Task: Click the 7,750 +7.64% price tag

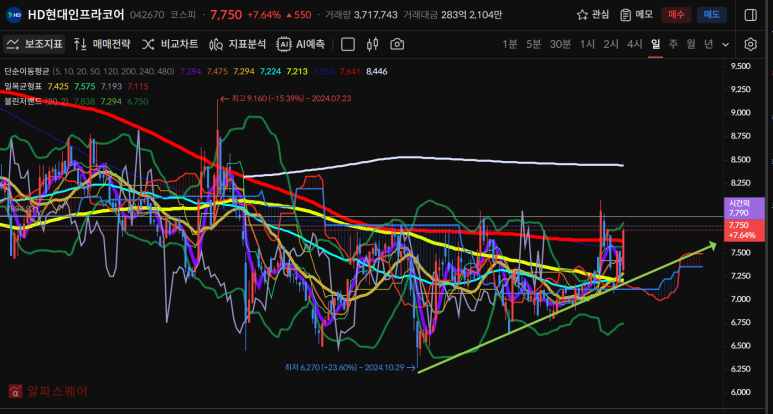Action: [x=742, y=230]
